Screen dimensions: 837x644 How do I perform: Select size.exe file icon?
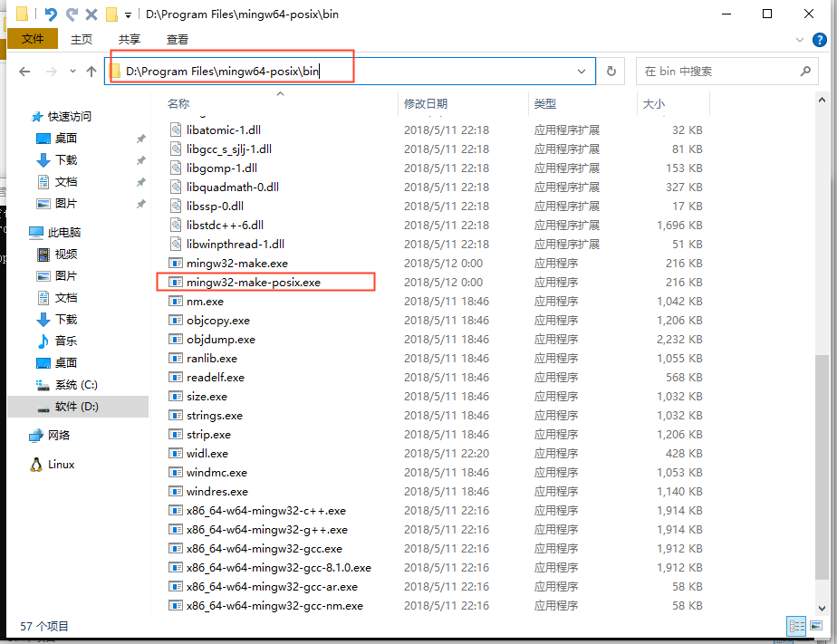[x=176, y=397]
